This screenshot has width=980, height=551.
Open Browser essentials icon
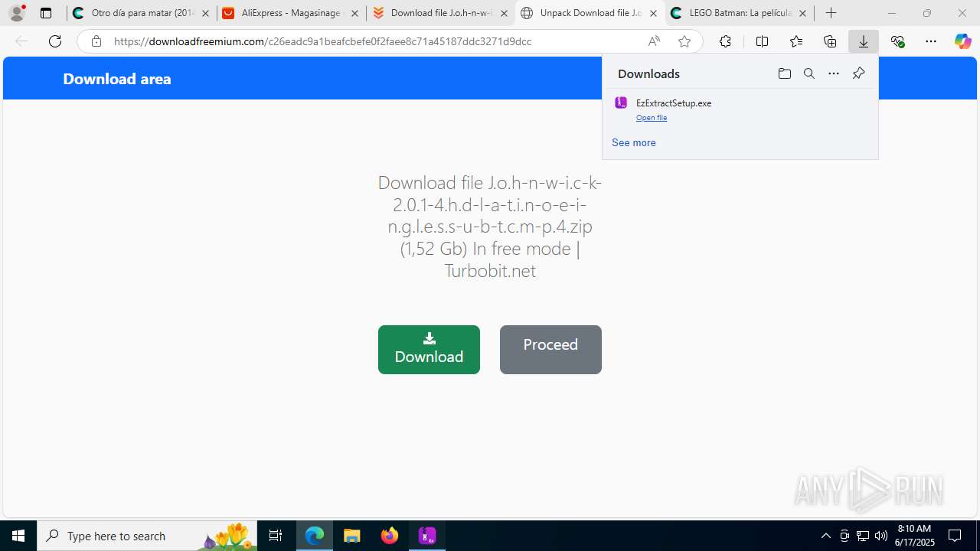tap(897, 41)
